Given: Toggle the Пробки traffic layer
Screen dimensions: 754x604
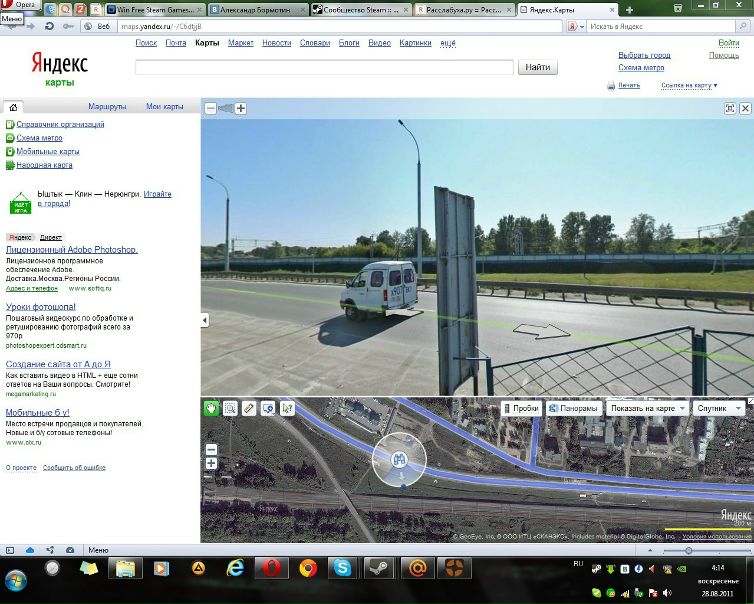Looking at the screenshot, I should [521, 408].
